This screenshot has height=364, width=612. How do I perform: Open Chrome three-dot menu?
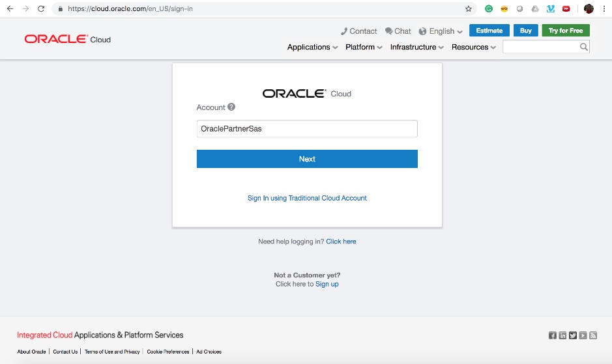click(x=604, y=8)
